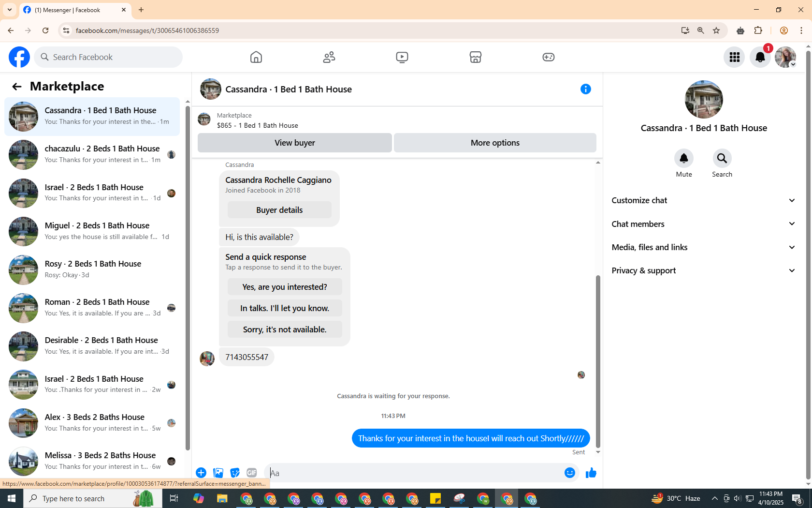
Task: Open File Explorer on taskbar
Action: [x=222, y=498]
